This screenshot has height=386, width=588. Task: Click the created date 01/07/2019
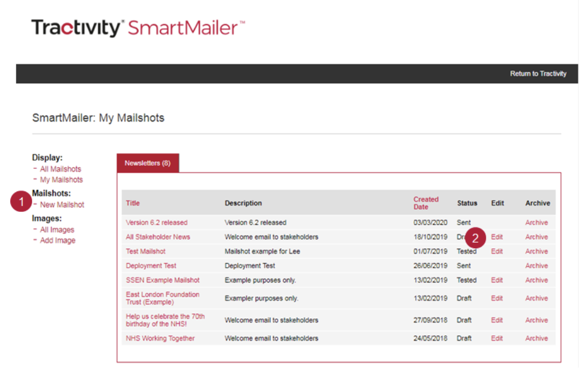coord(431,251)
